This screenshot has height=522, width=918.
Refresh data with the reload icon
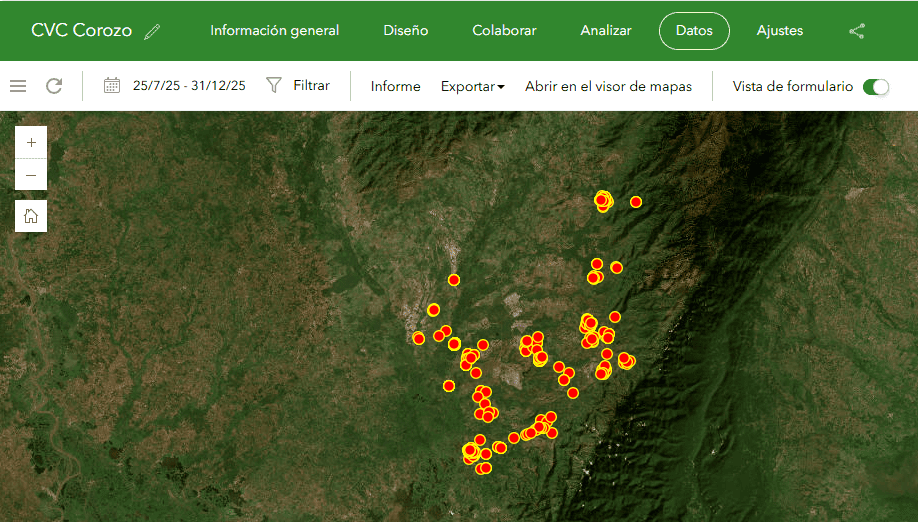[54, 86]
